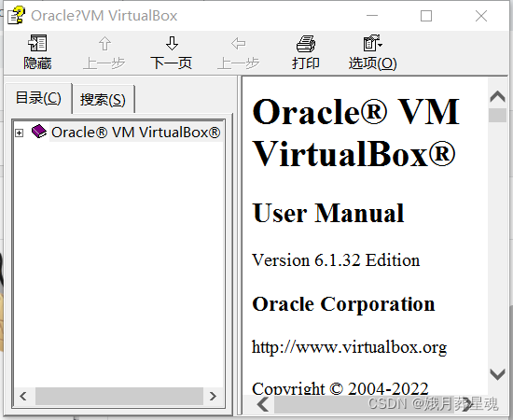Screen dimensions: 513x420
Task: Click the document pane scroll-up arrow
Action: (498, 96)
